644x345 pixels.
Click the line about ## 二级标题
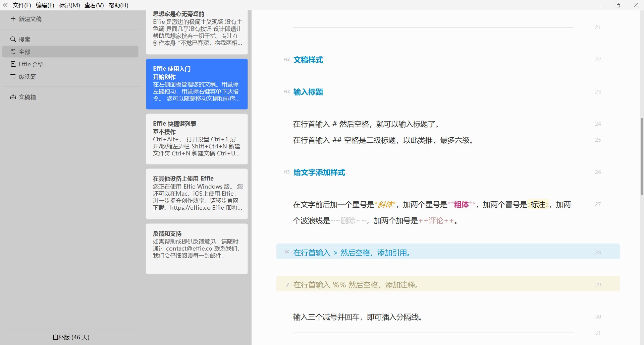(384, 140)
